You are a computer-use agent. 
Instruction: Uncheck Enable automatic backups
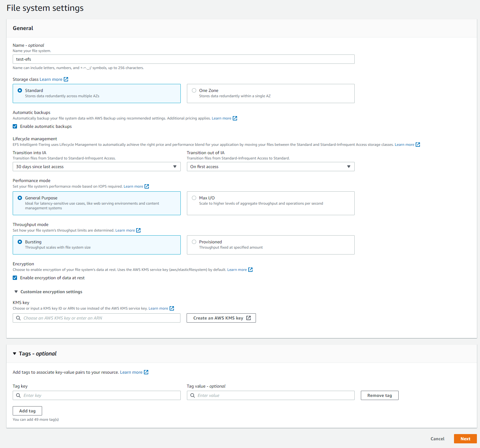tap(15, 126)
